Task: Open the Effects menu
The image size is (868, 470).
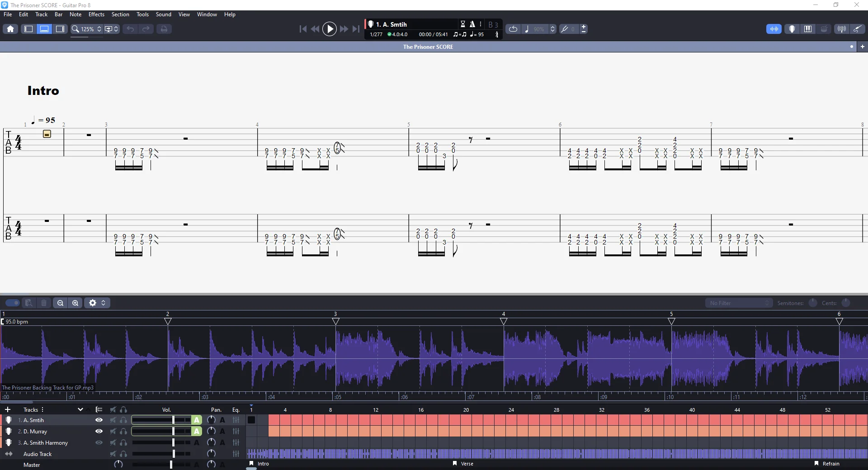Action: (96, 14)
